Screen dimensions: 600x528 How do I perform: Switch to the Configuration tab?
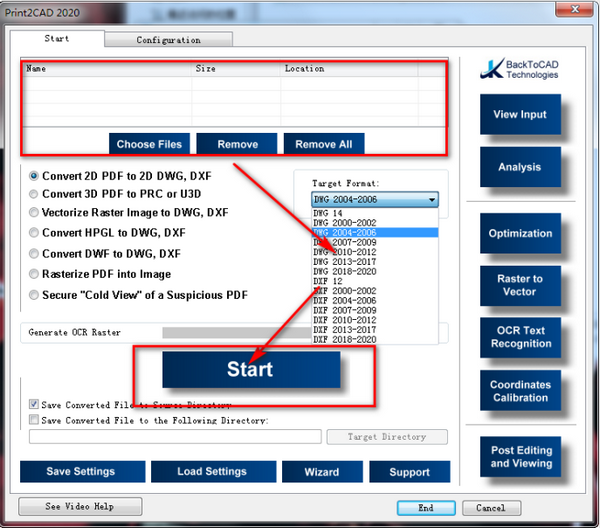pyautogui.click(x=168, y=40)
